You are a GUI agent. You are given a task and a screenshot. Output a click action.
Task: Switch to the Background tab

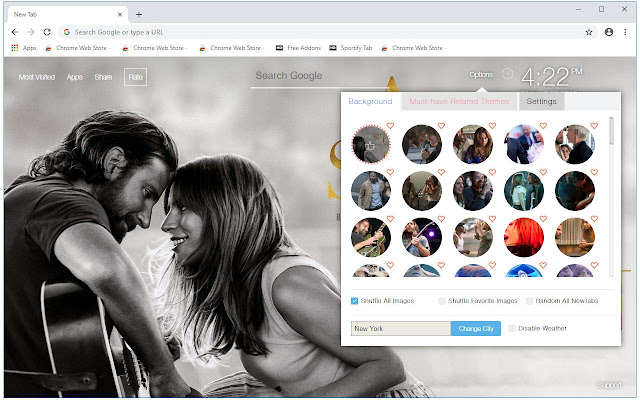coord(370,101)
